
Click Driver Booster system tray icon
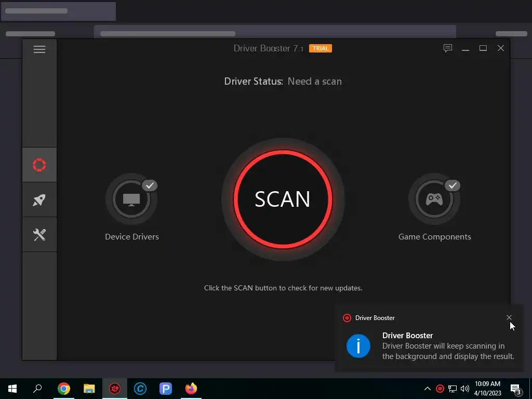(440, 389)
